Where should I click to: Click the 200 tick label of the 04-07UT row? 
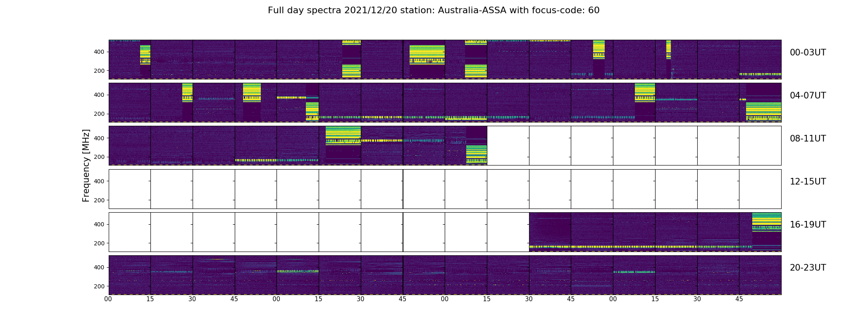tap(99, 114)
